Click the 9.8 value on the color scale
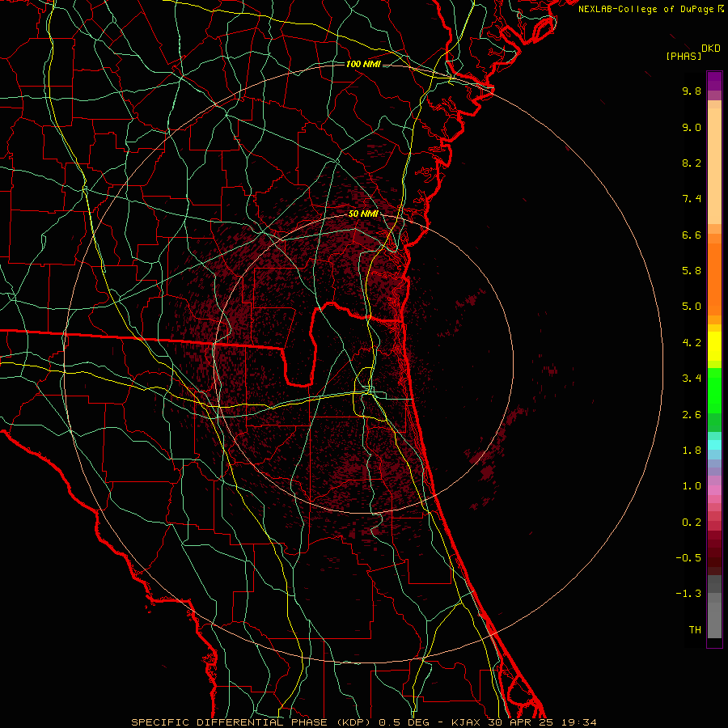 tap(692, 91)
